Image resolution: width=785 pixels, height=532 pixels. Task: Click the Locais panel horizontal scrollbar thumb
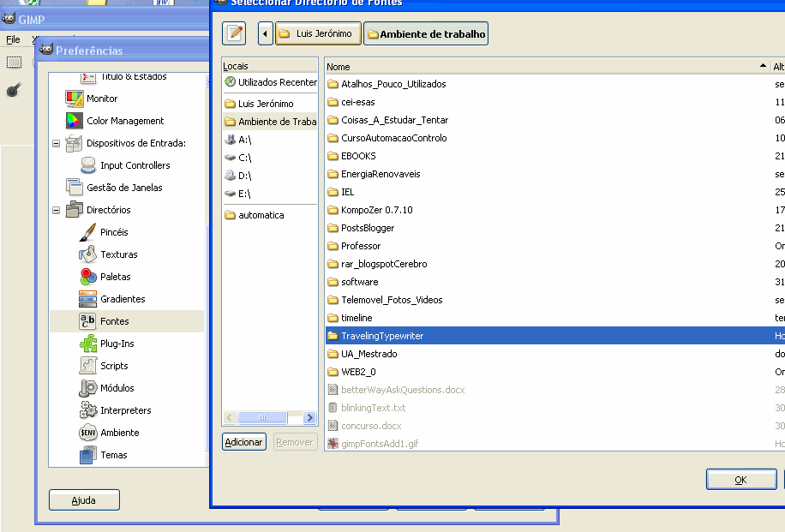[x=262, y=417]
